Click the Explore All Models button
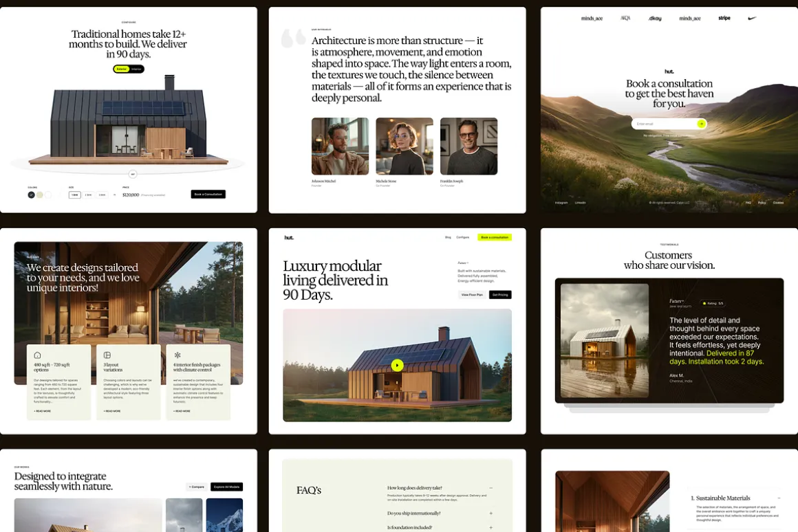 coord(226,487)
